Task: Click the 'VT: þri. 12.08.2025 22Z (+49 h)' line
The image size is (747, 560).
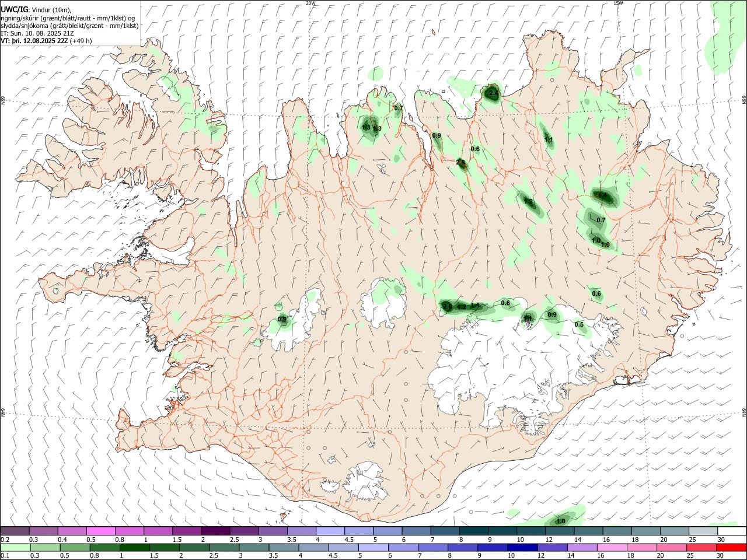Action: click(46, 41)
